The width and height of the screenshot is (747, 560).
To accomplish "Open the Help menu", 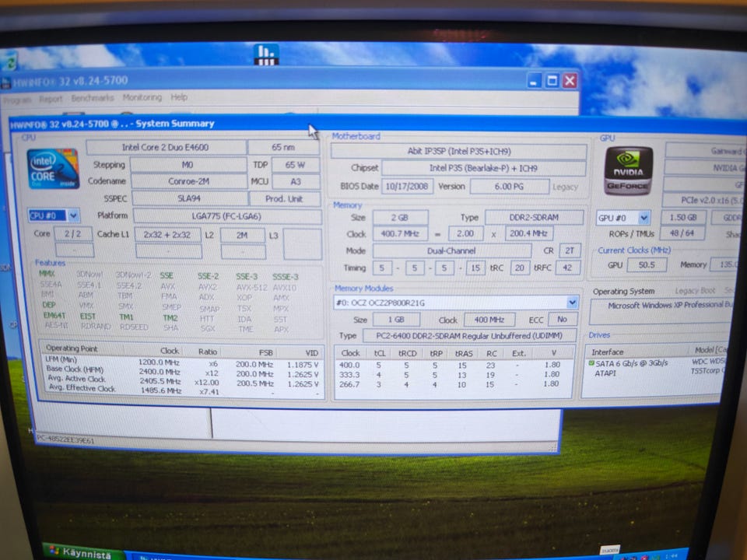I will pyautogui.click(x=179, y=97).
